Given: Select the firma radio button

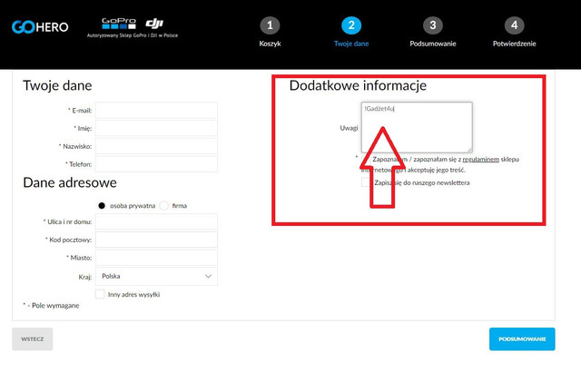Looking at the screenshot, I should coord(163,206).
